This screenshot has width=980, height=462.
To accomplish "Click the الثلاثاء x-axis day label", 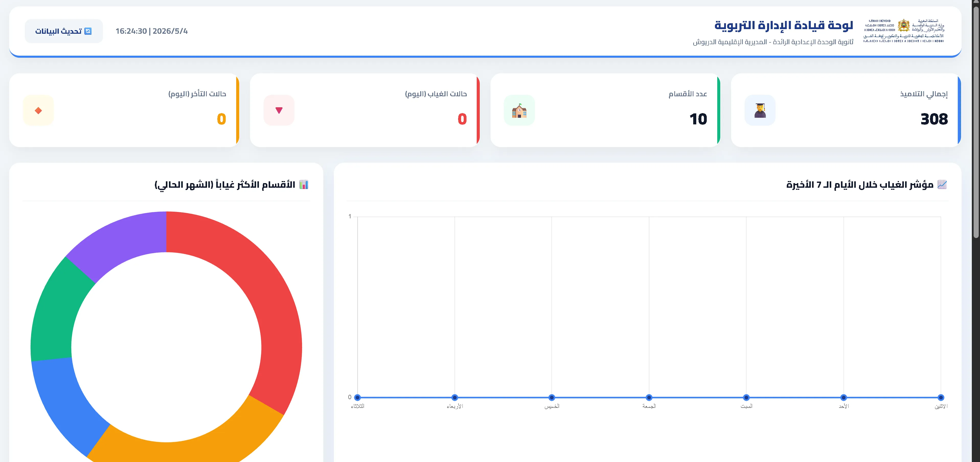I will pos(358,406).
